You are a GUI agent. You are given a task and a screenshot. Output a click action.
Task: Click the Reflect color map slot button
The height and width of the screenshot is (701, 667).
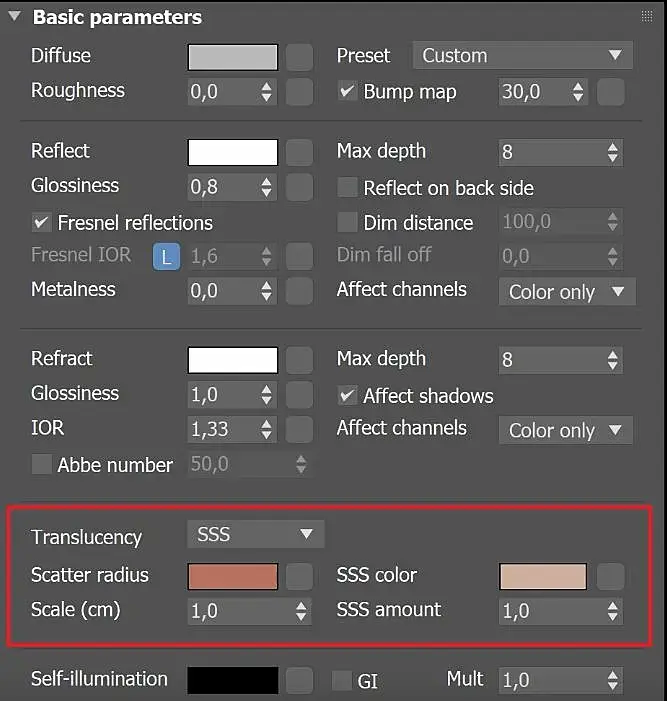click(300, 152)
